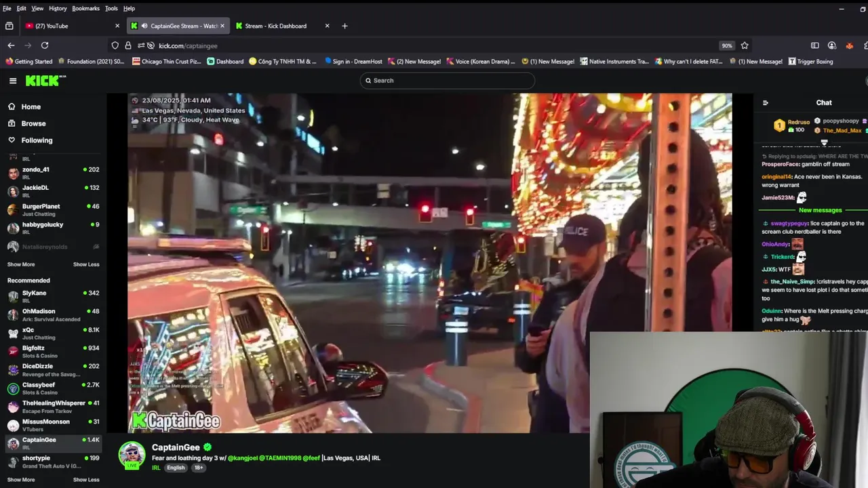This screenshot has width=868, height=488.
Task: Open Getting Started bookmark
Action: (29, 62)
